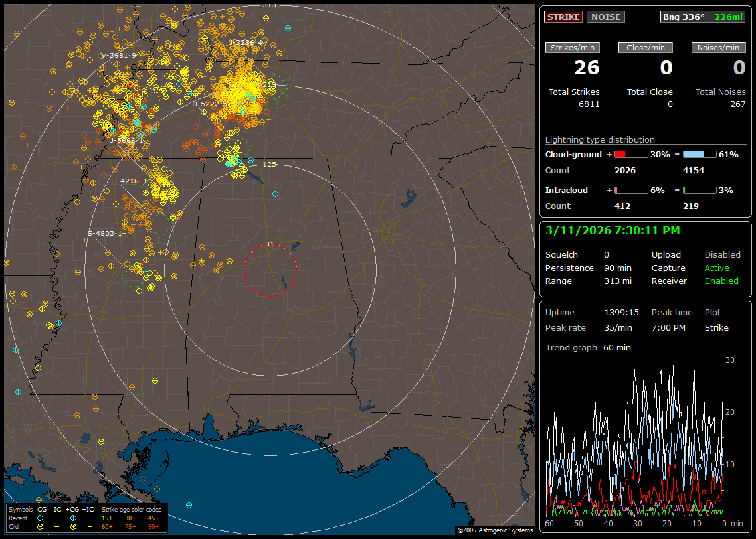Click the date and time display

[612, 230]
